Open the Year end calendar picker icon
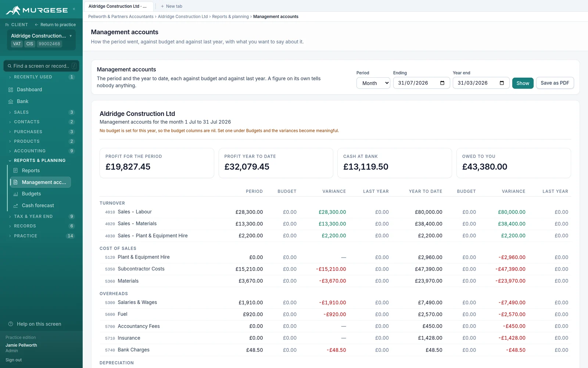588x368 pixels. point(502,83)
